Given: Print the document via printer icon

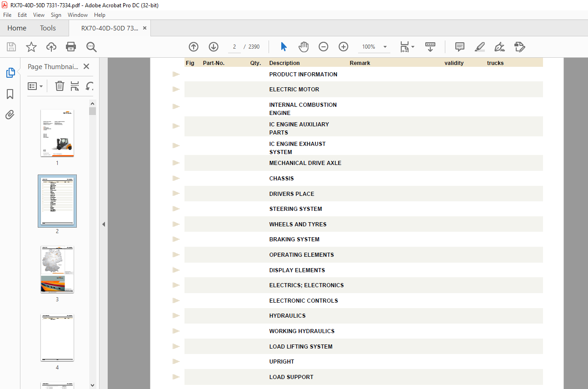Looking at the screenshot, I should 71,47.
